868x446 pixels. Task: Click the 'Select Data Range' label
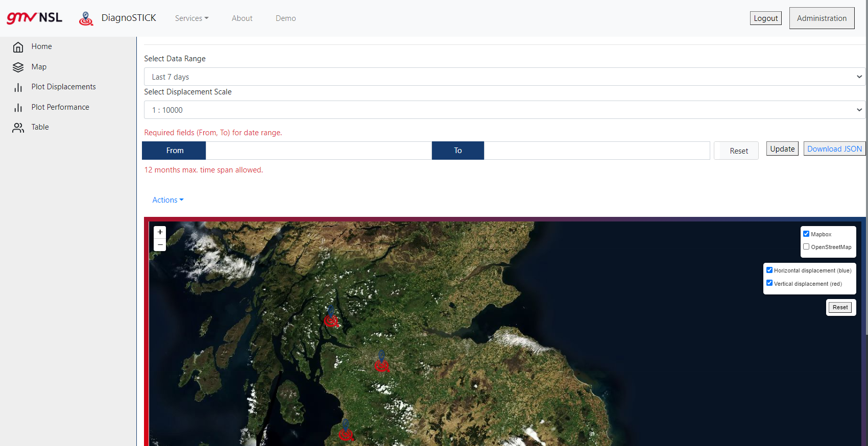175,59
